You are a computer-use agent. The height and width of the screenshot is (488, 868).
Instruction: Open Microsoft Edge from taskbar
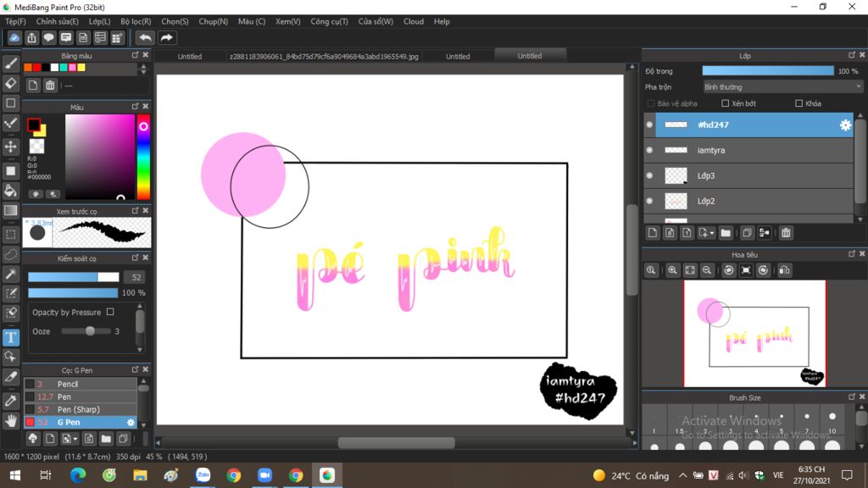(77, 475)
